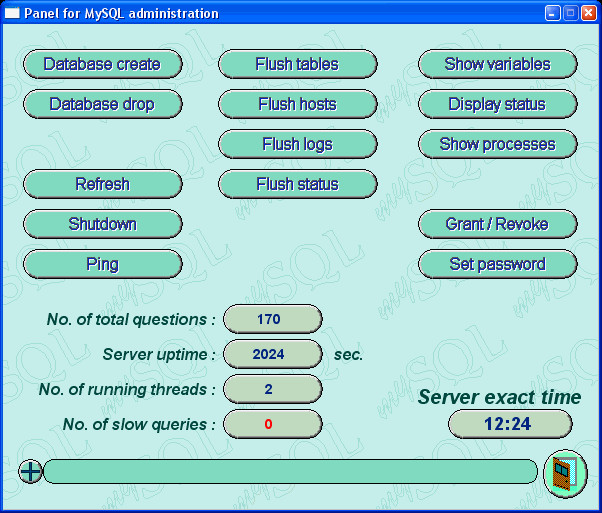Image resolution: width=602 pixels, height=513 pixels.
Task: Click the Set password button
Action: click(x=498, y=264)
